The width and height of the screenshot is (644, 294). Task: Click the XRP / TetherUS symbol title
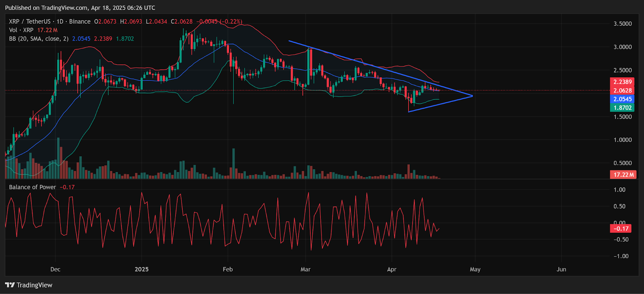(x=30, y=21)
